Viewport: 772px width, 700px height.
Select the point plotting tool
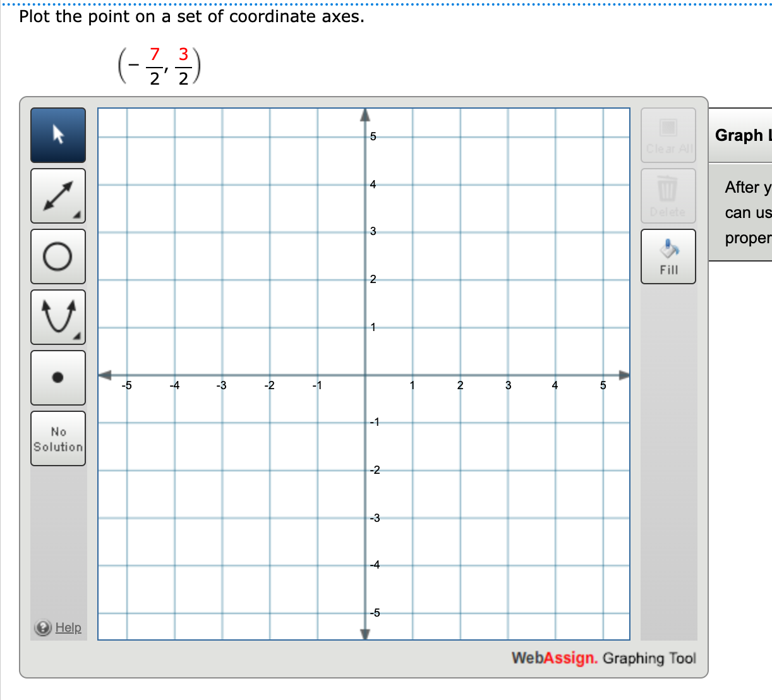[57, 377]
